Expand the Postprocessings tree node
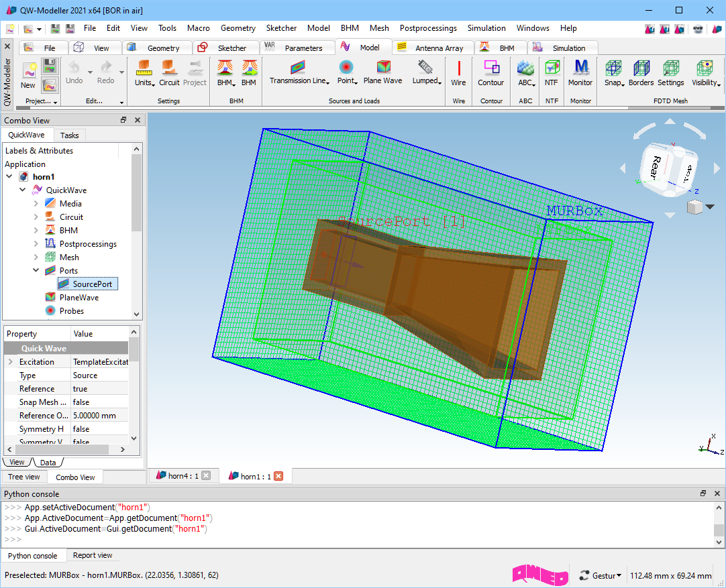This screenshot has height=588, width=726. pos(36,244)
